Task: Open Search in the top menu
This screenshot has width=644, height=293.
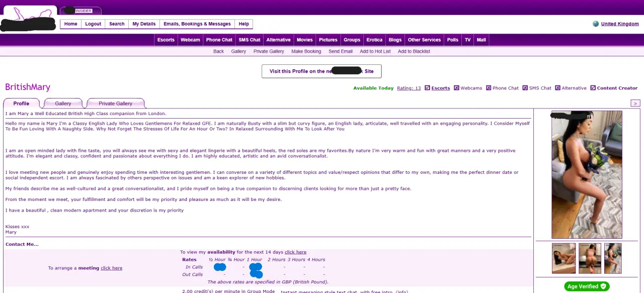Action: [117, 24]
